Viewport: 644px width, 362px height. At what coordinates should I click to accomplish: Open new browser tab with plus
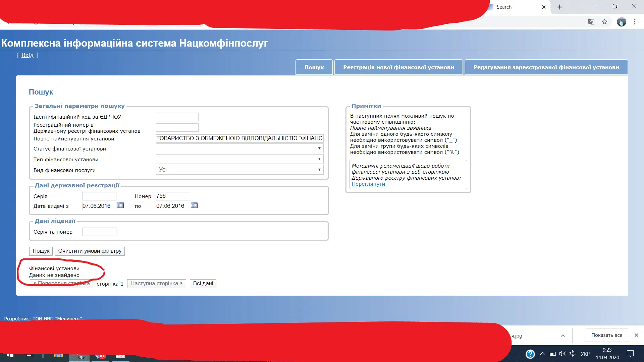coord(559,7)
